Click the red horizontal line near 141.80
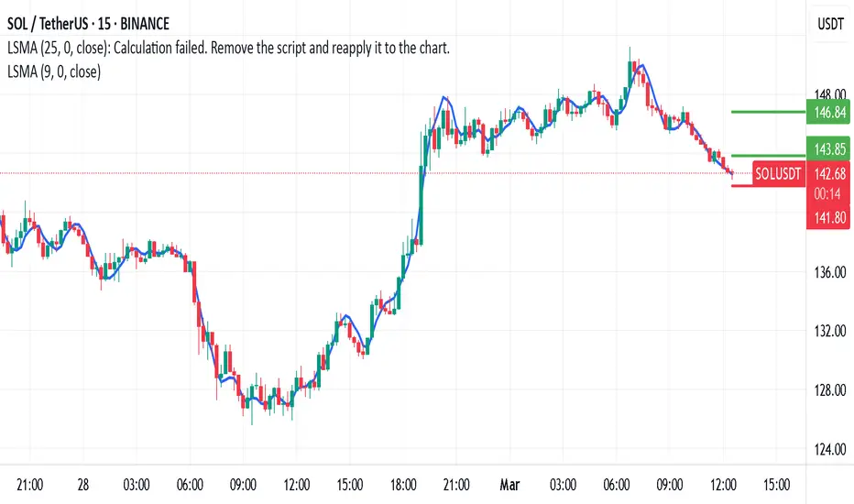 point(742,186)
